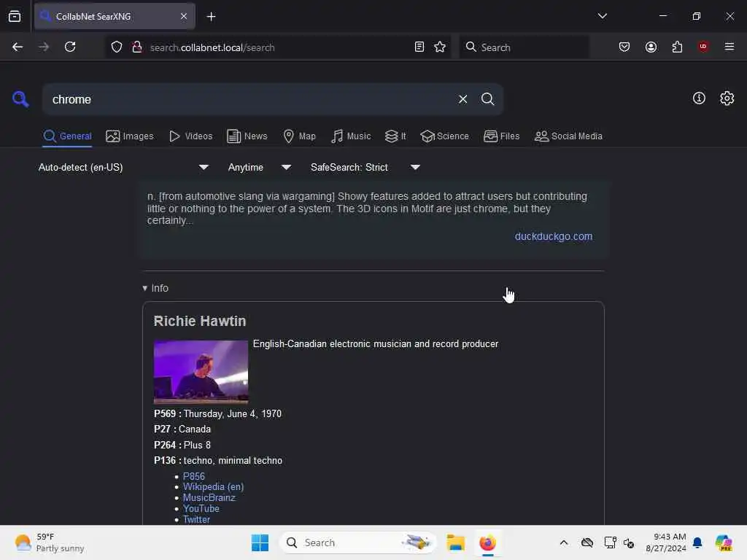Open Firefox account icon
Image resolution: width=747 pixels, height=560 pixels.
pyautogui.click(x=651, y=47)
